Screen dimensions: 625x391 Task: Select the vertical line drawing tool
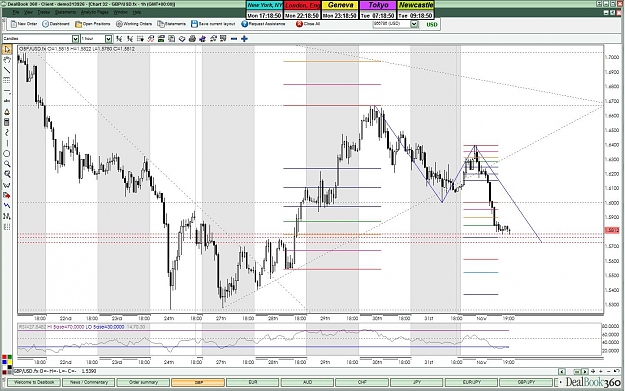7,143
